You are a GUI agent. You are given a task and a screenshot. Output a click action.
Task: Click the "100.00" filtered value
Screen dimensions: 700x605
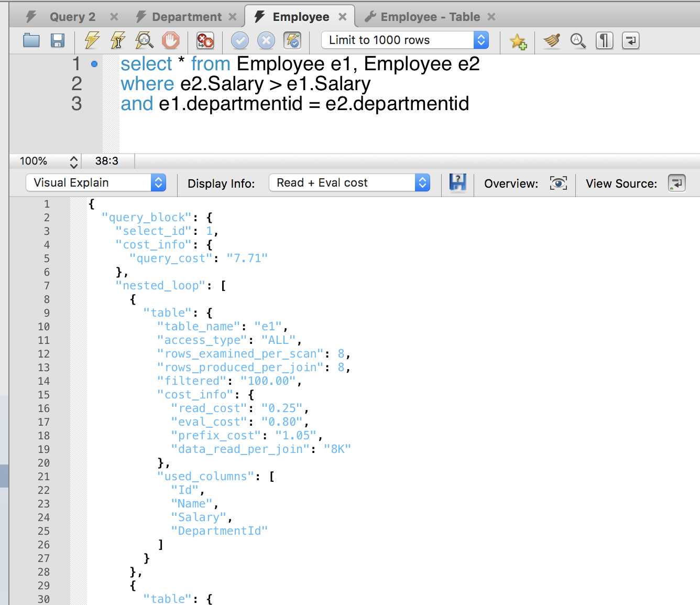click(268, 381)
